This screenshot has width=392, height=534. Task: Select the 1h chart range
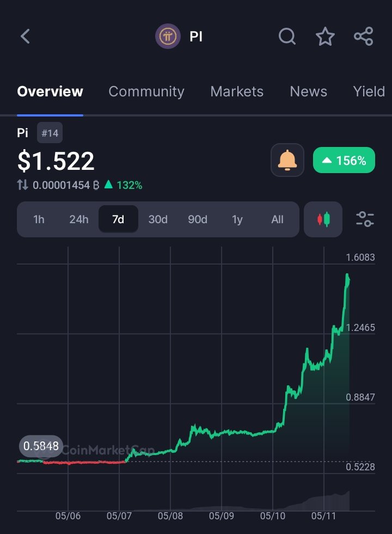(x=39, y=219)
